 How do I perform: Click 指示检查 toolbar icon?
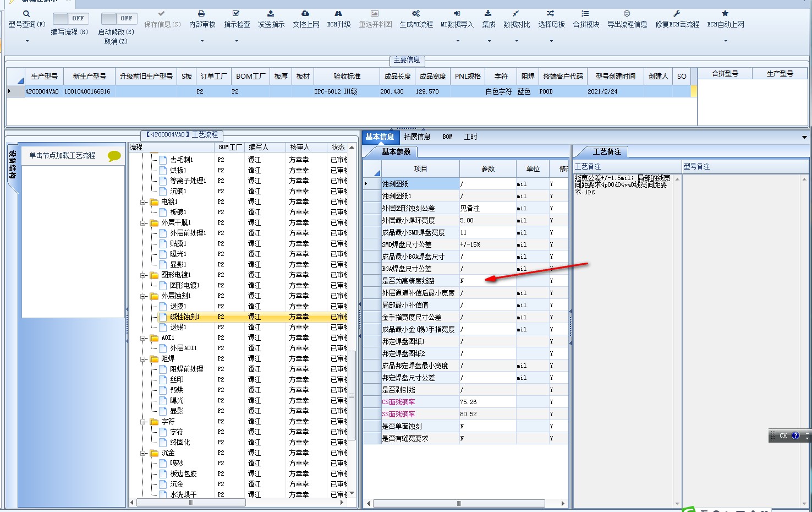tap(236, 13)
